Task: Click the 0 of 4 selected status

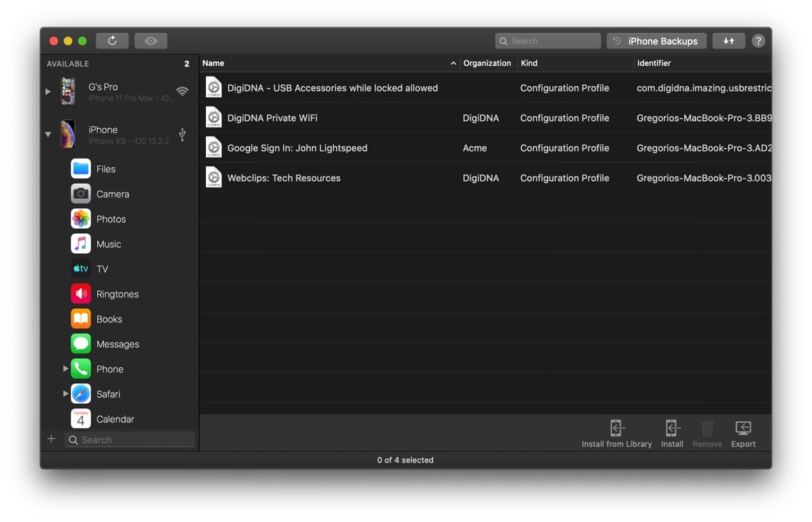Action: tap(405, 460)
